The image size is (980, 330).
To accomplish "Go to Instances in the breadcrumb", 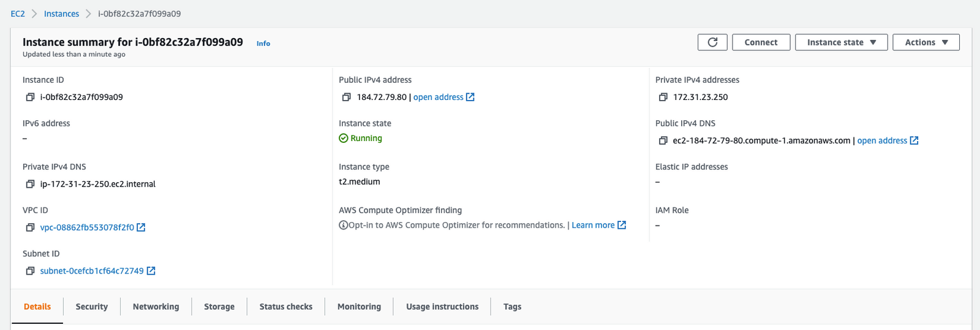I will [x=61, y=13].
